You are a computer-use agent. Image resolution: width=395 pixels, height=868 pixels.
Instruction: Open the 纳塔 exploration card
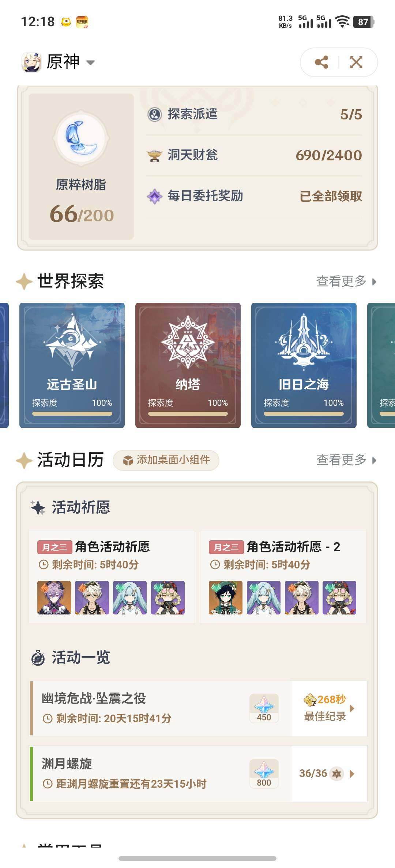188,365
